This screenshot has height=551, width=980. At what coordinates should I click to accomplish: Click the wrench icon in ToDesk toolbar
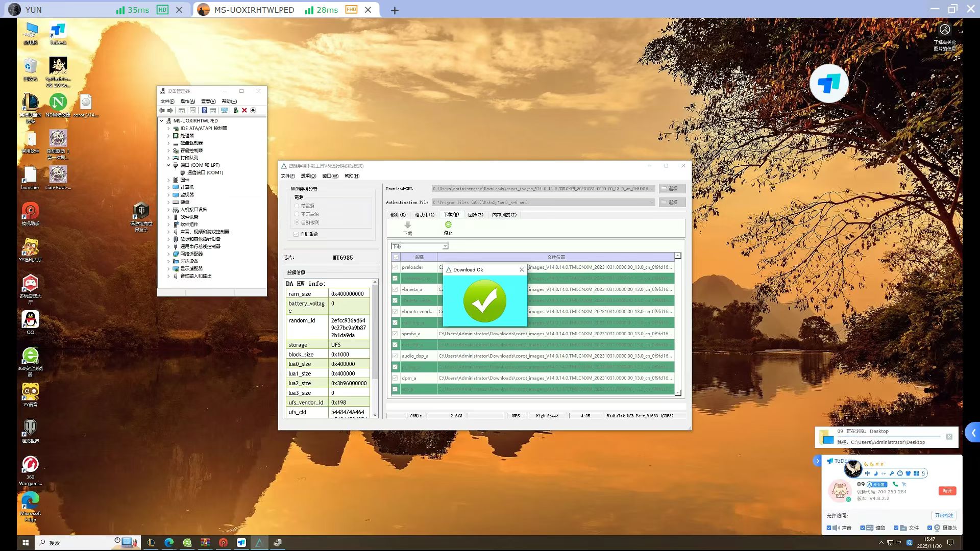[892, 473]
